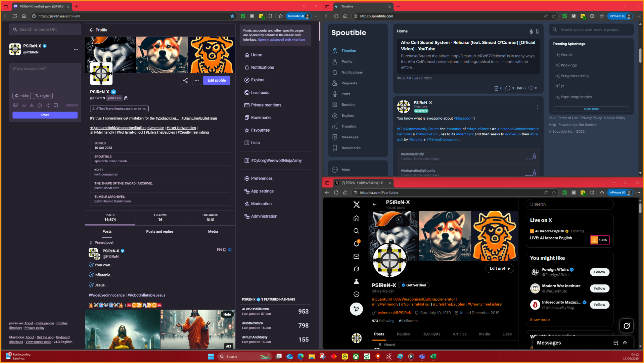
Task: Open the floating Grok button on X
Action: pos(627,326)
